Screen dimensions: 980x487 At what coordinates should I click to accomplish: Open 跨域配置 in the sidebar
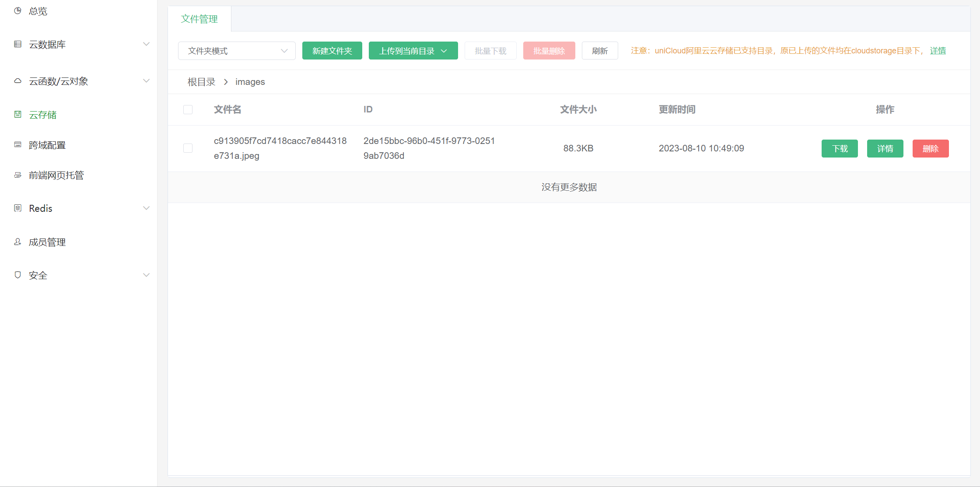47,145
